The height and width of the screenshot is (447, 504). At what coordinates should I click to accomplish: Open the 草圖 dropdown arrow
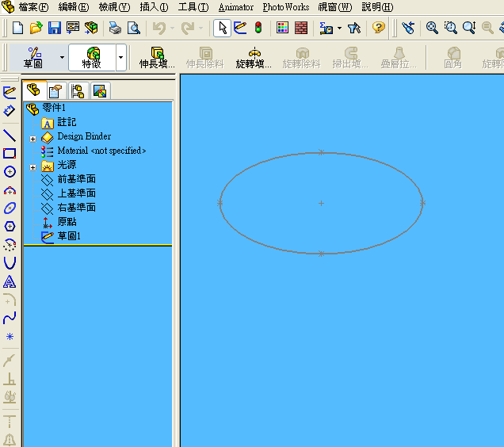click(62, 58)
